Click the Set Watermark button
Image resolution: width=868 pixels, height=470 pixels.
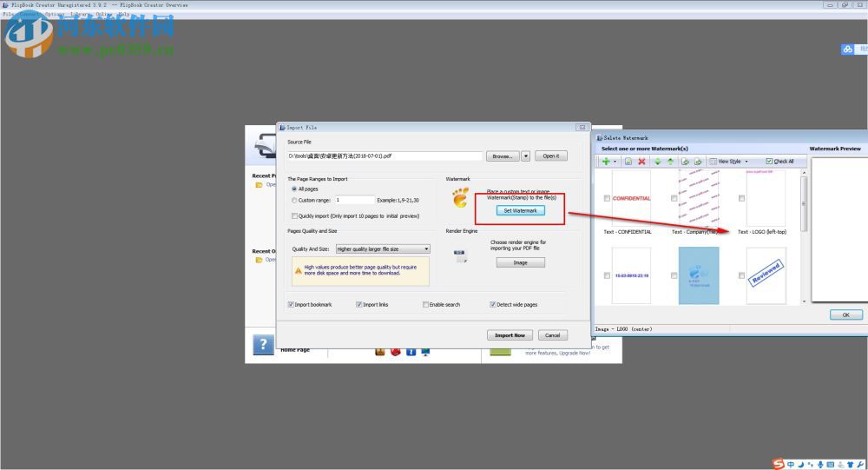520,210
